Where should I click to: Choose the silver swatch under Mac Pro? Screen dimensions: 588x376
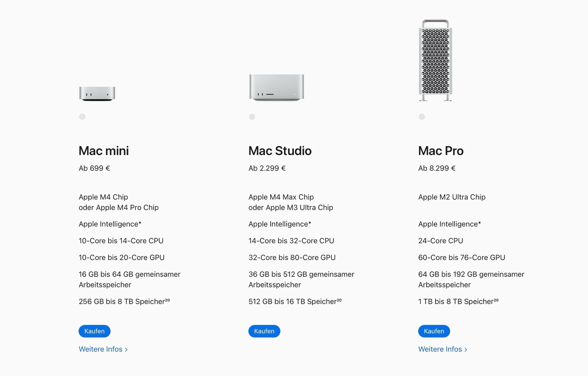point(422,117)
